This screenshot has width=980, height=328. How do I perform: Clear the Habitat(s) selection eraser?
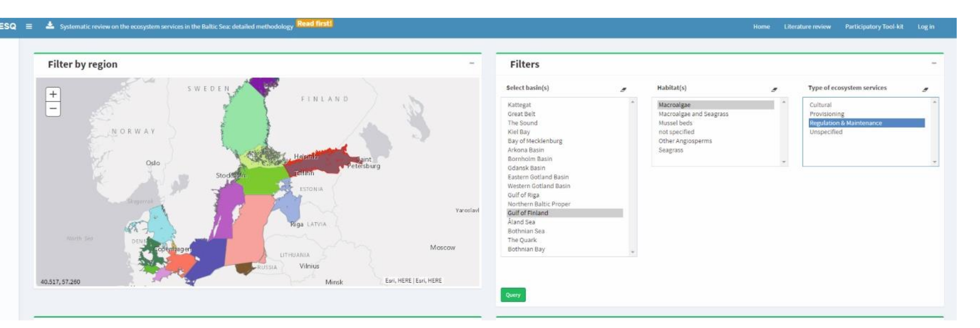[774, 90]
